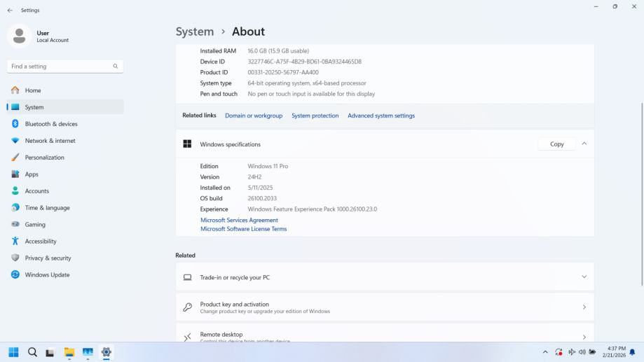Viewport: 644px width, 362px height.
Task: Open Network & internet via its icon
Action: 15,141
